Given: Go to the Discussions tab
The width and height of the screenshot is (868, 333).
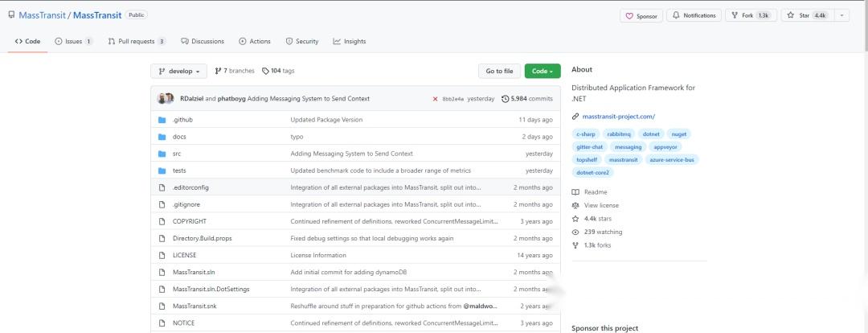Looking at the screenshot, I should pos(203,42).
